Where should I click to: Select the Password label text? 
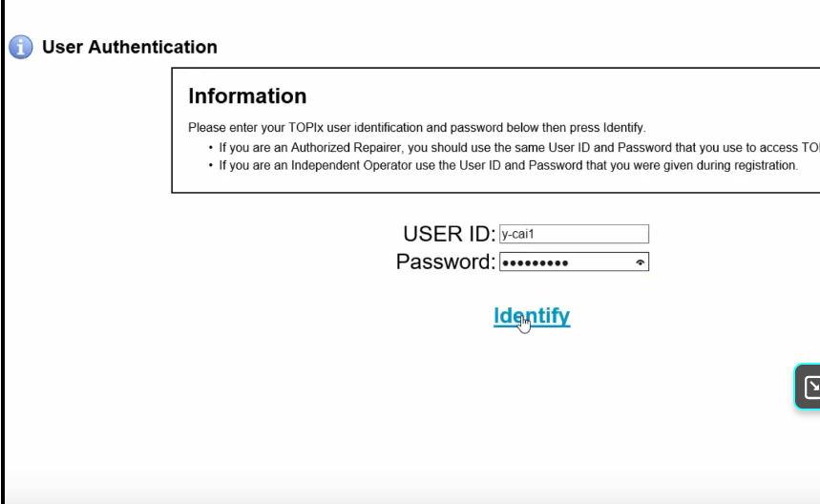(x=445, y=262)
